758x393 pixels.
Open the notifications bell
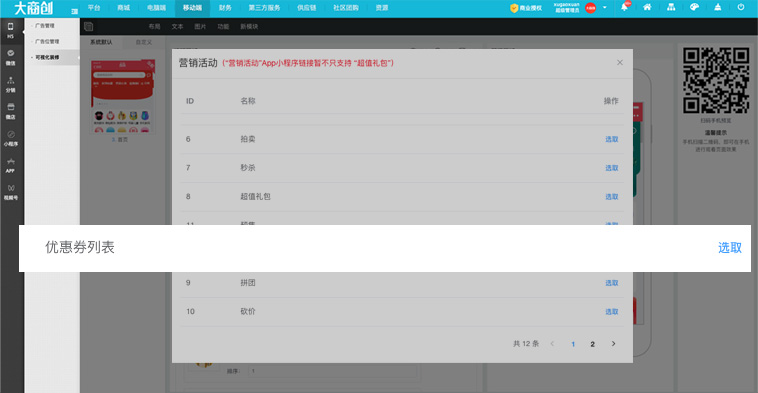[624, 7]
